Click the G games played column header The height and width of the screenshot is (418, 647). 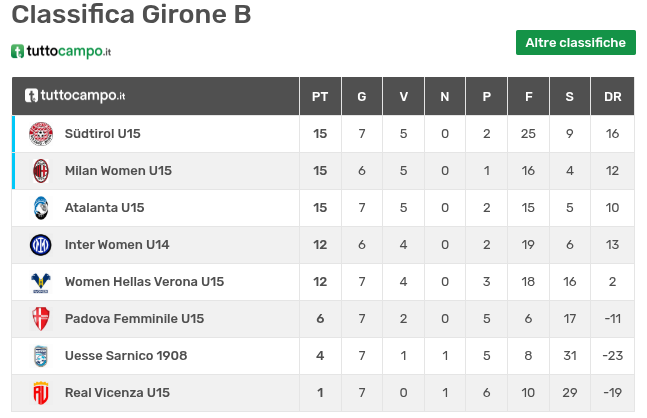click(x=361, y=97)
